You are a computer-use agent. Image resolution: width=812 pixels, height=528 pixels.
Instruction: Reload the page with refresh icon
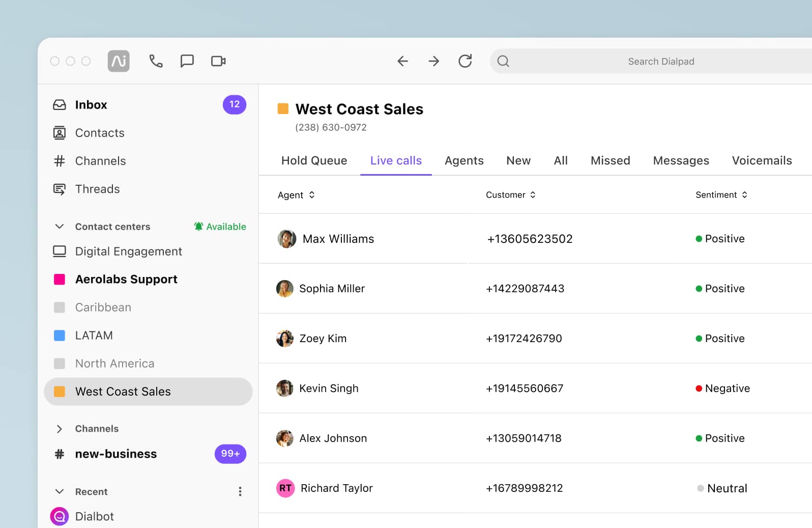pyautogui.click(x=465, y=61)
